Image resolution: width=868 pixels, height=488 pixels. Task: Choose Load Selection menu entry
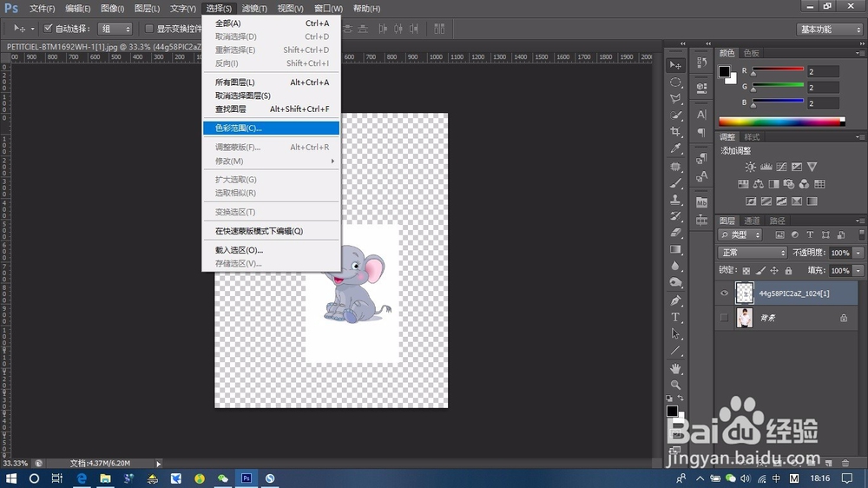click(271, 250)
